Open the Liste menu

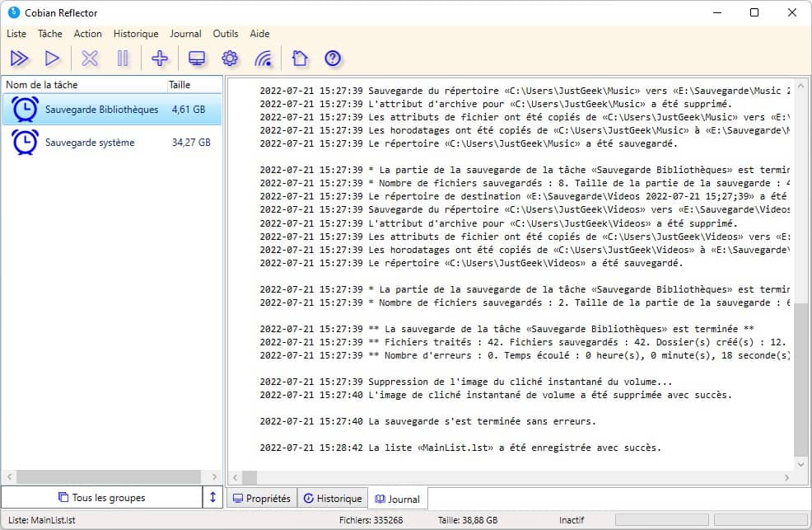tap(16, 34)
